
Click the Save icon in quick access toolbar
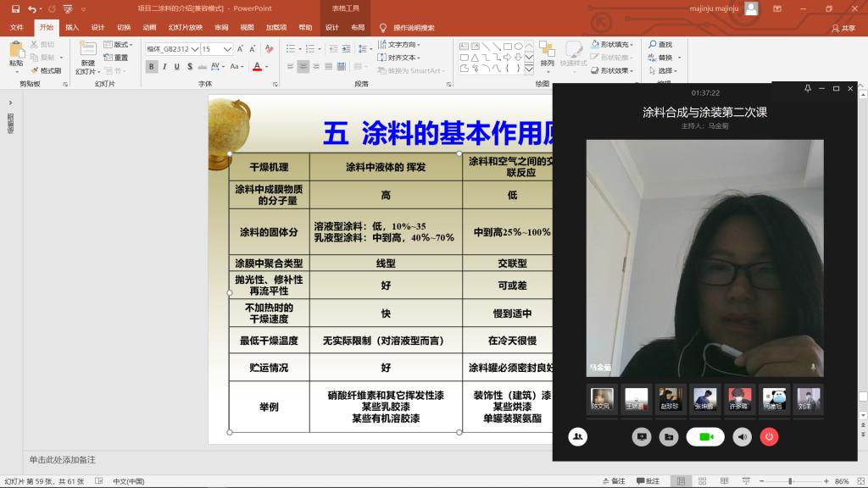[16, 8]
